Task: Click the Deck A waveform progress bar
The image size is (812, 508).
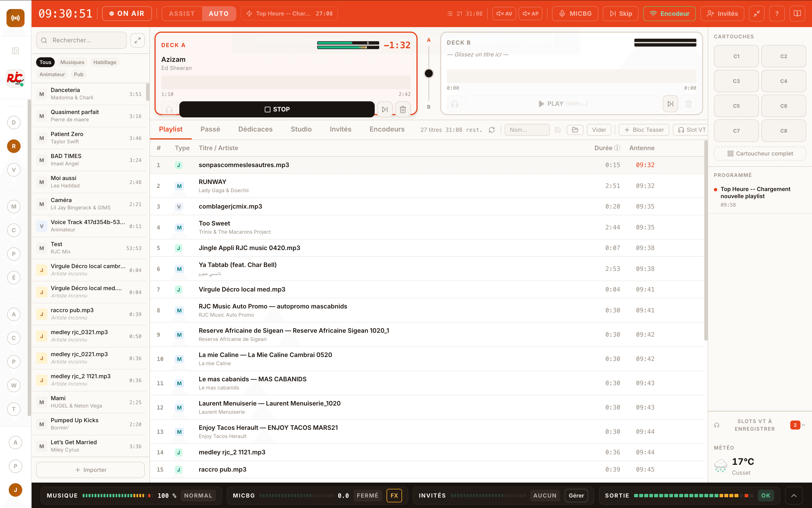Action: pos(286,82)
